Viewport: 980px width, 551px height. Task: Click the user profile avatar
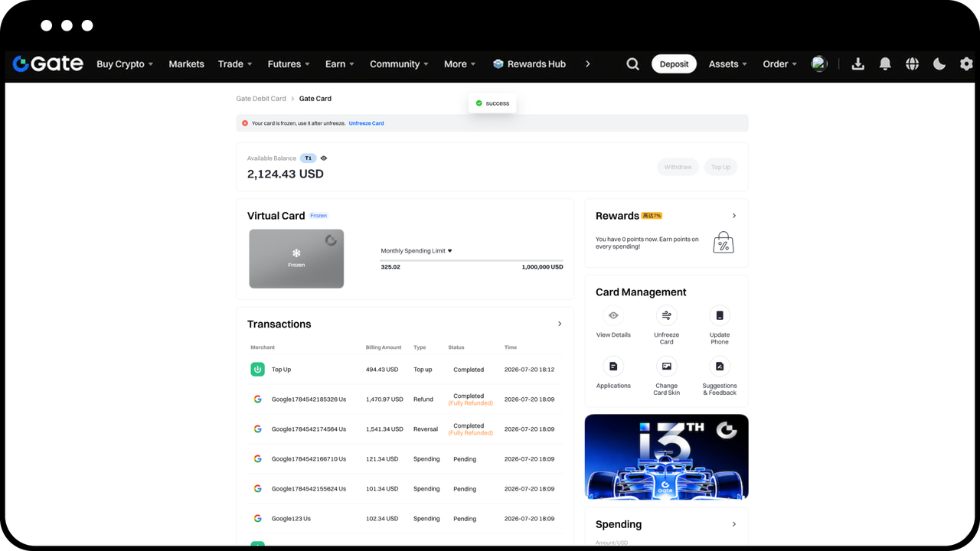(x=819, y=64)
